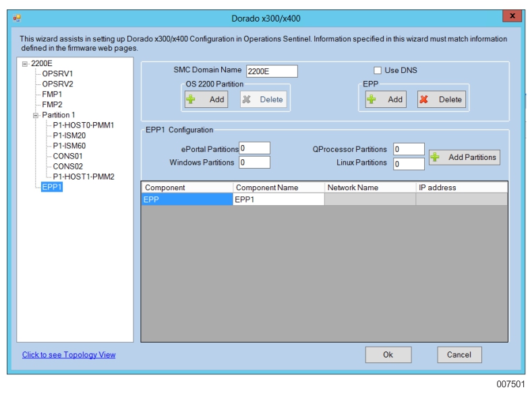Image resolution: width=532 pixels, height=394 pixels.
Task: Select P1-ISM20 in the tree
Action: pos(69,136)
